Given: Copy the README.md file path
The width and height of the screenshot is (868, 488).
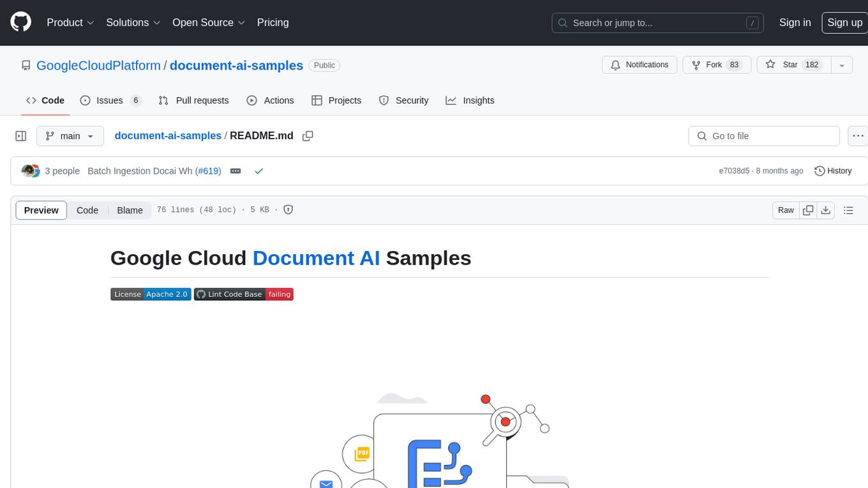Looking at the screenshot, I should point(308,136).
